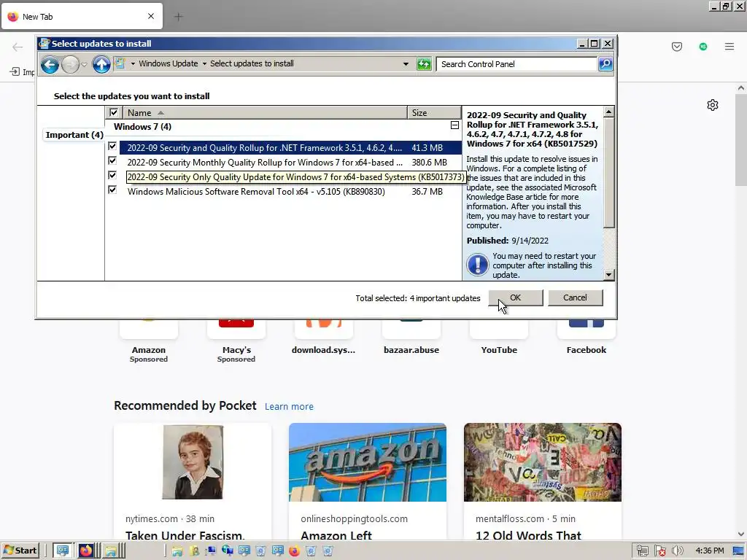
Task: Uncheck the .NET Framework rollup update
Action: point(112,146)
